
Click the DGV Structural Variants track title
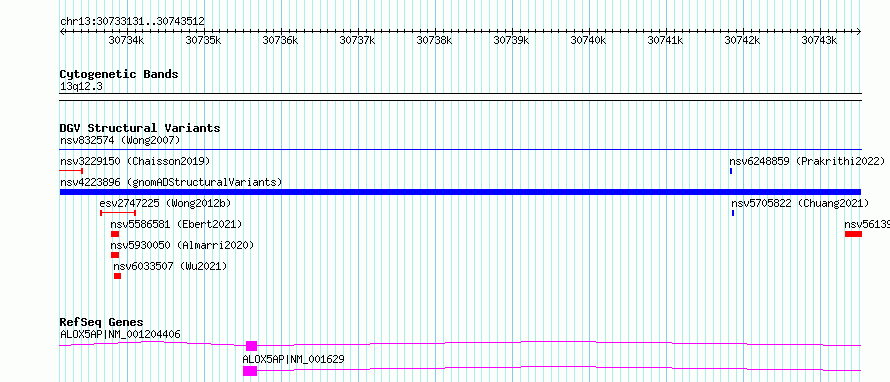pos(140,128)
